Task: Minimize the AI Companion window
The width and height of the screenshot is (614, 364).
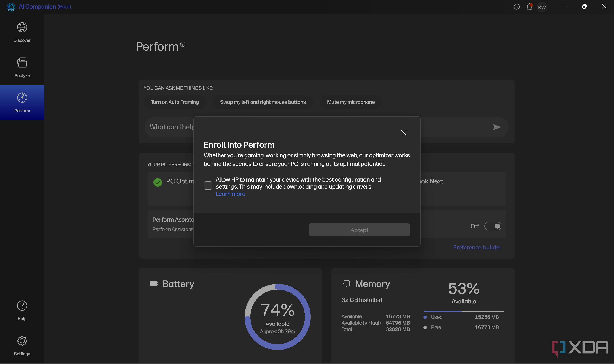Action: pyautogui.click(x=565, y=7)
